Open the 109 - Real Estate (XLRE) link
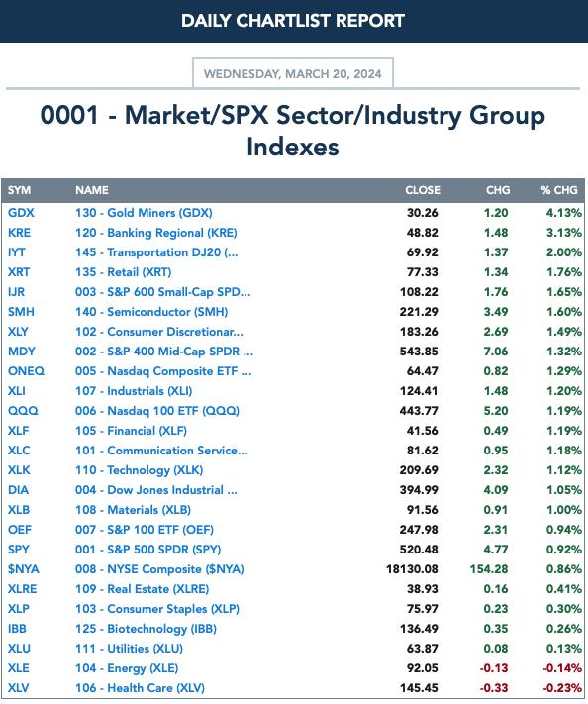The image size is (588, 704). pos(142,588)
